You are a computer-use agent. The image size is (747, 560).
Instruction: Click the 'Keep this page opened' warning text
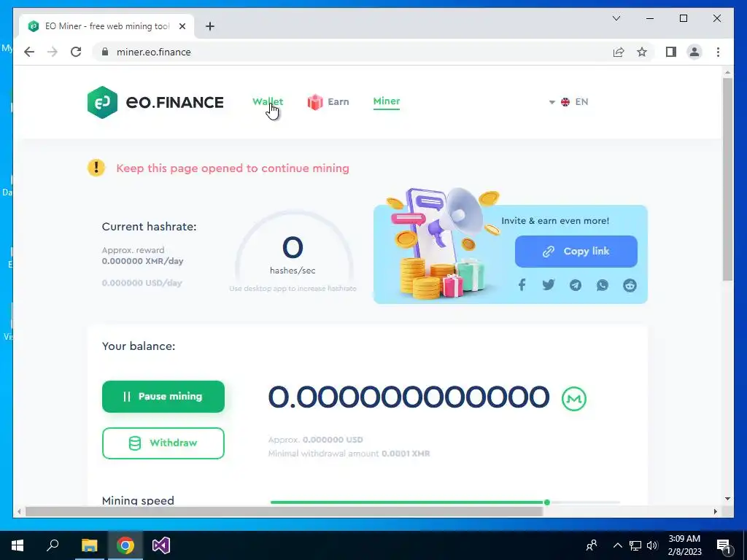(x=233, y=168)
